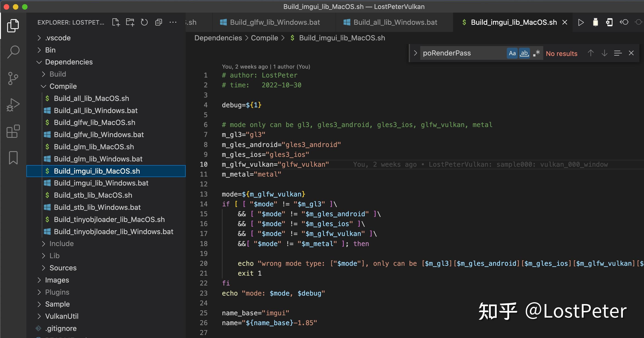Refresh the Explorer view
Screen dimensions: 644x338
pos(144,22)
